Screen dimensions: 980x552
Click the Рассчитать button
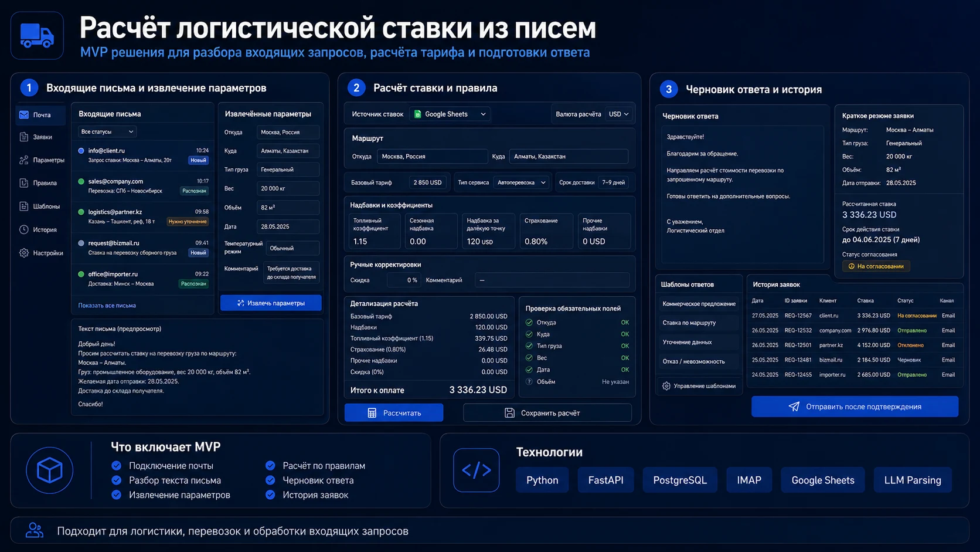394,413
